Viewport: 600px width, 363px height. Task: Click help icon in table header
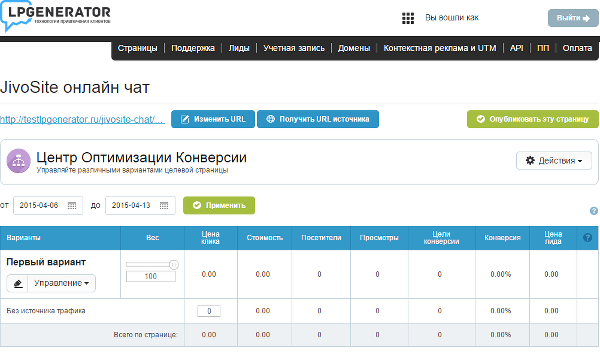click(x=587, y=238)
